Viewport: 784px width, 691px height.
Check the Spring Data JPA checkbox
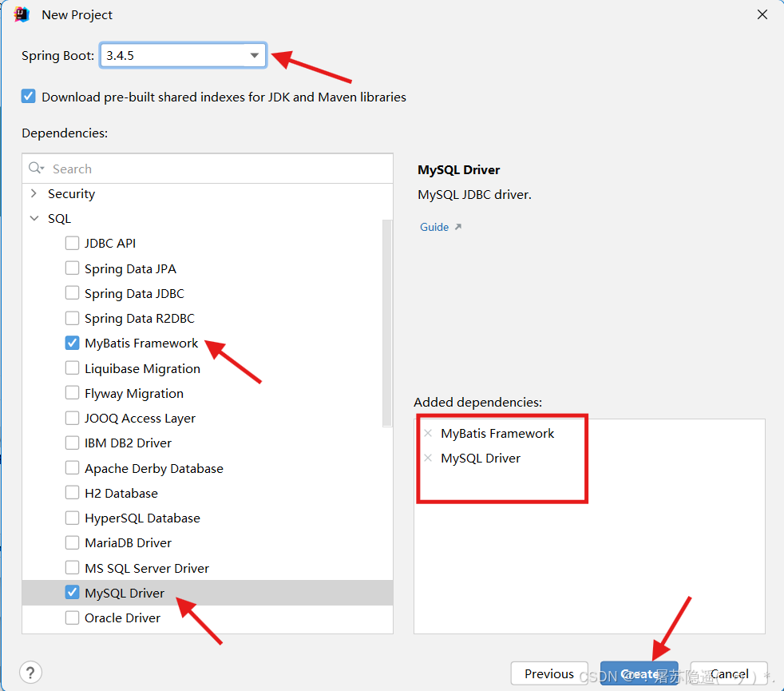click(72, 268)
